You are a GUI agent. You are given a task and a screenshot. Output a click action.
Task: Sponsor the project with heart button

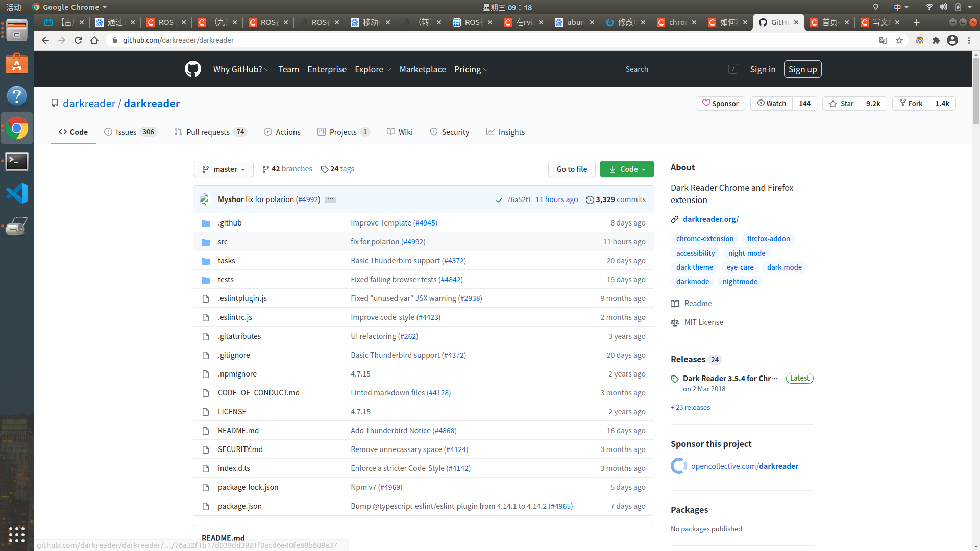[720, 104]
